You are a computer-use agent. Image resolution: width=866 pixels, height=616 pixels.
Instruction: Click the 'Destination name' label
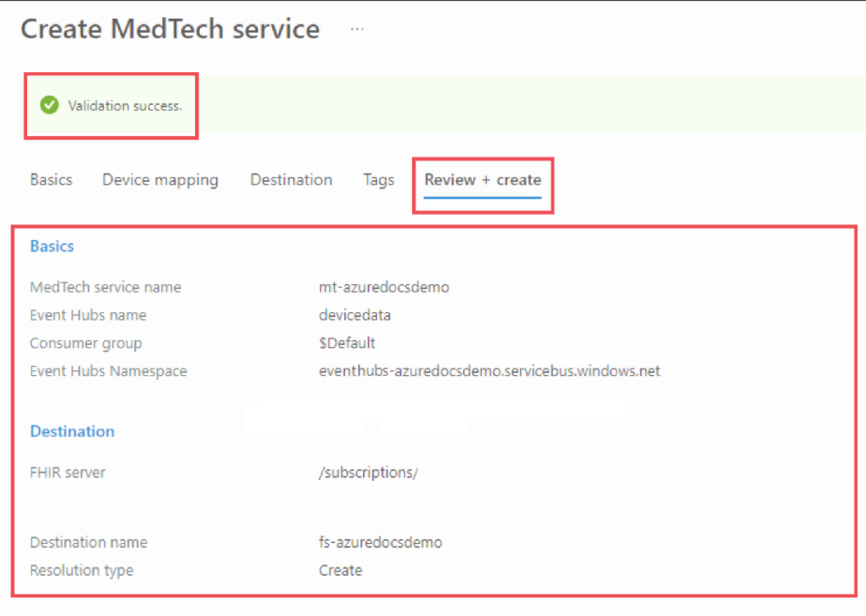(x=89, y=542)
